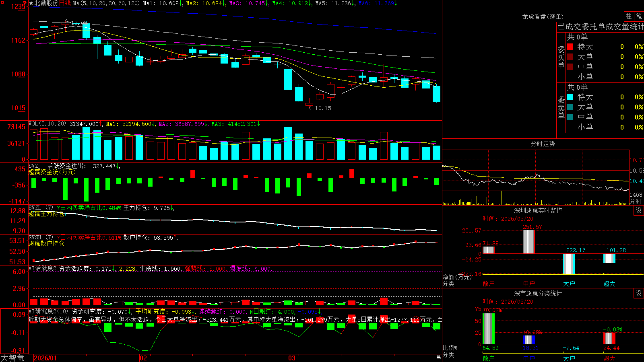Image resolution: width=644 pixels, height=362 pixels.
Task: Click dark red 大单 buy order swatch
Action: click(570, 57)
